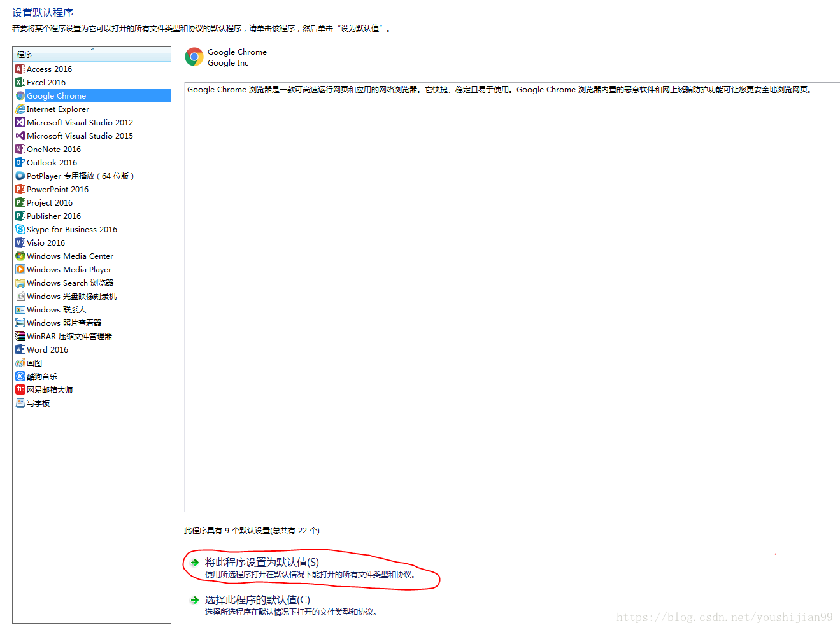Image resolution: width=840 pixels, height=630 pixels.
Task: Choose Microsoft Visual Studio 2015 entry
Action: tap(80, 136)
